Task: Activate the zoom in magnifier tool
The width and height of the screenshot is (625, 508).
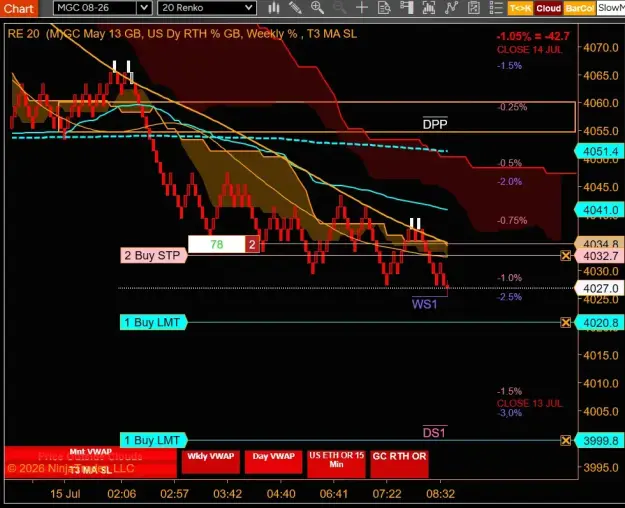Action: (317, 8)
